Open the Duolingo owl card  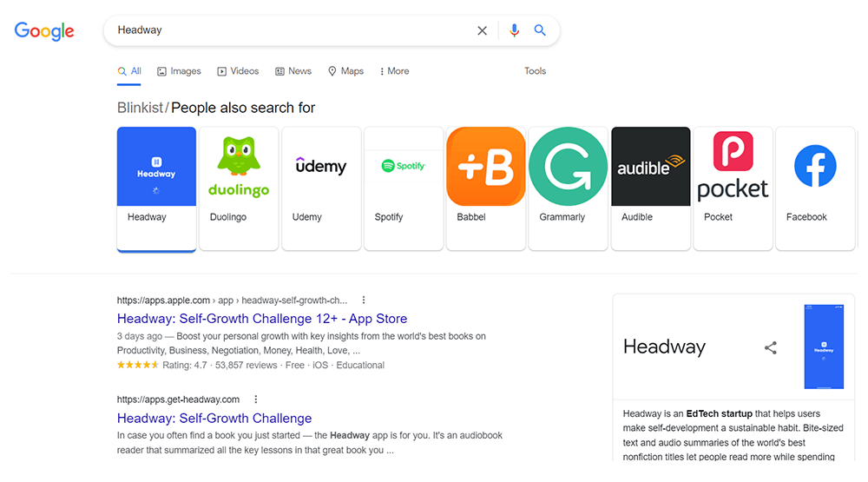[239, 188]
